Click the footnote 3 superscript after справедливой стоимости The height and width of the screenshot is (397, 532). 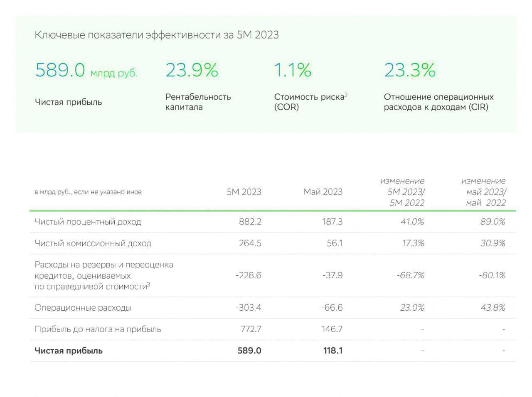pos(149,284)
